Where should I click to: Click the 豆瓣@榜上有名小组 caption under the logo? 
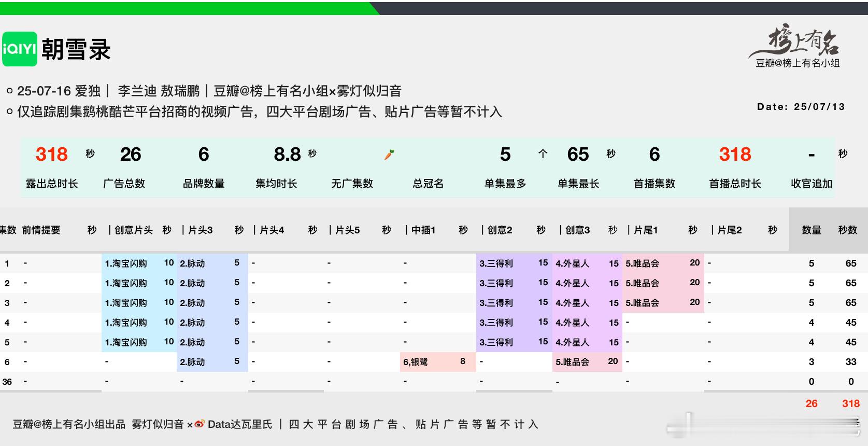point(798,63)
